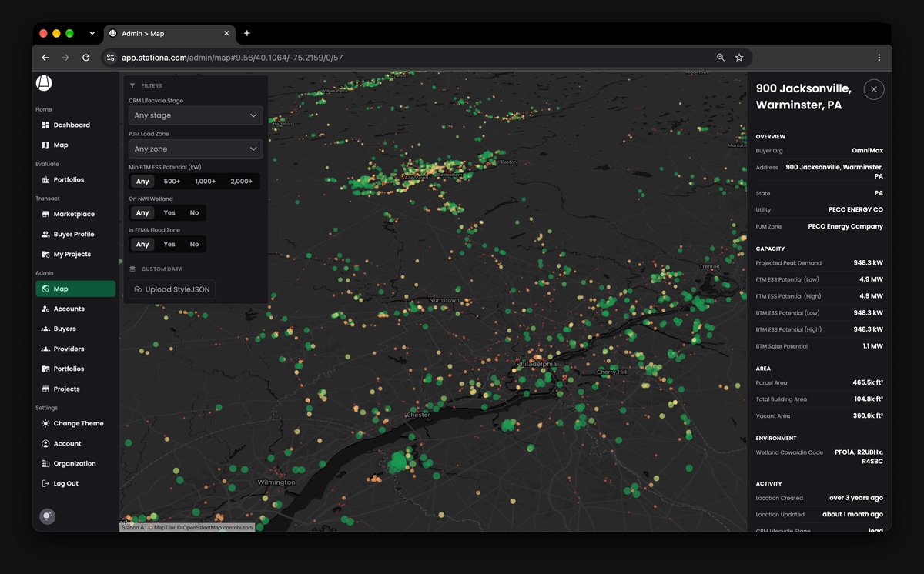Click the Change Theme sun icon
The image size is (924, 574).
point(45,423)
